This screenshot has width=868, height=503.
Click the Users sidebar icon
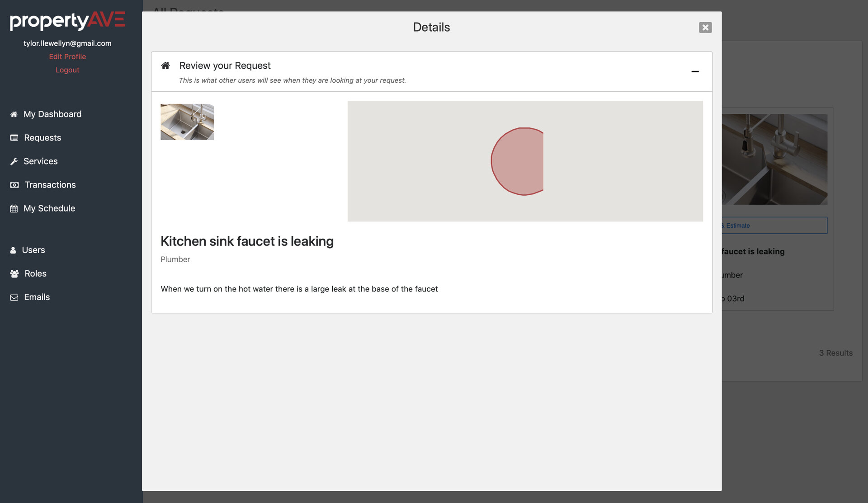click(x=13, y=250)
